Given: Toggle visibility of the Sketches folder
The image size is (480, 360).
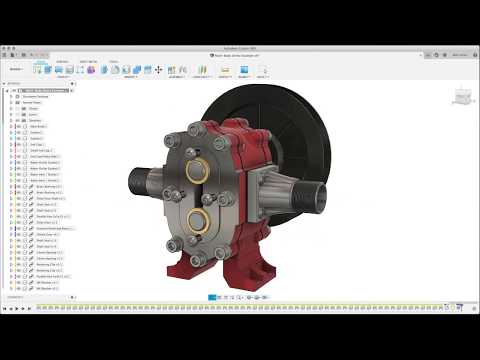Looking at the screenshot, I should (18, 121).
